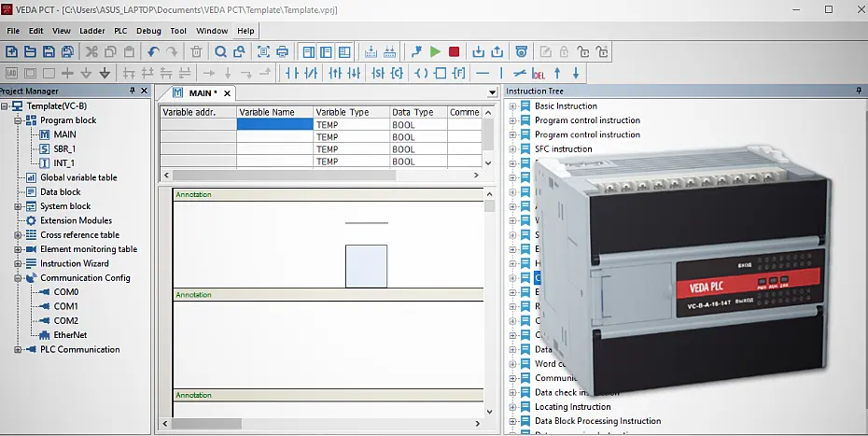This screenshot has width=868, height=436.
Task: Expand the Cross reference table node
Action: point(18,235)
